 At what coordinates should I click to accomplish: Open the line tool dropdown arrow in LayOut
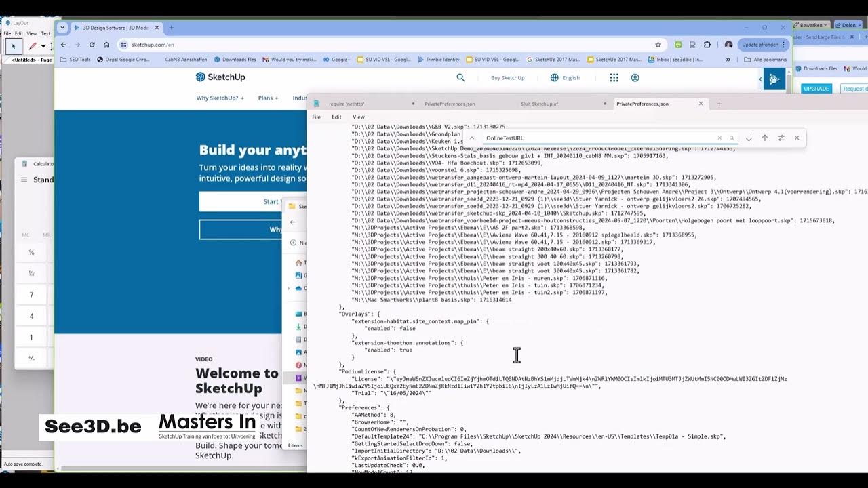[43, 46]
